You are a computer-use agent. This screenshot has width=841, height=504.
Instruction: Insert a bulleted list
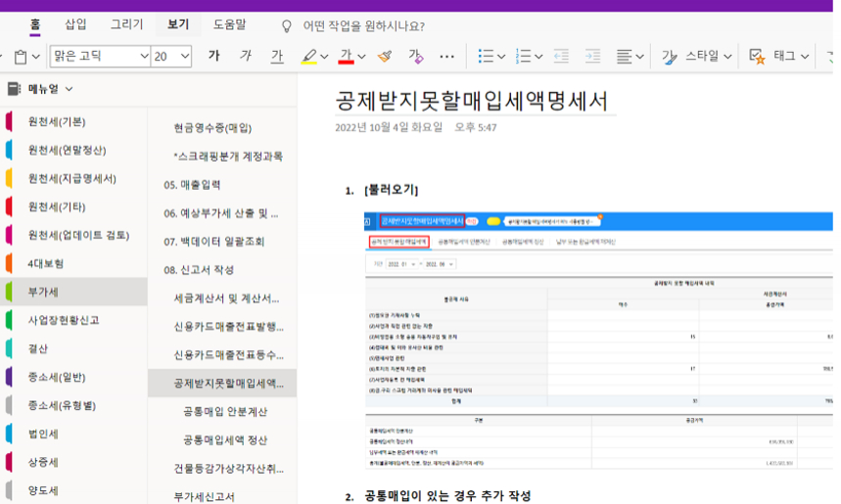(x=486, y=56)
